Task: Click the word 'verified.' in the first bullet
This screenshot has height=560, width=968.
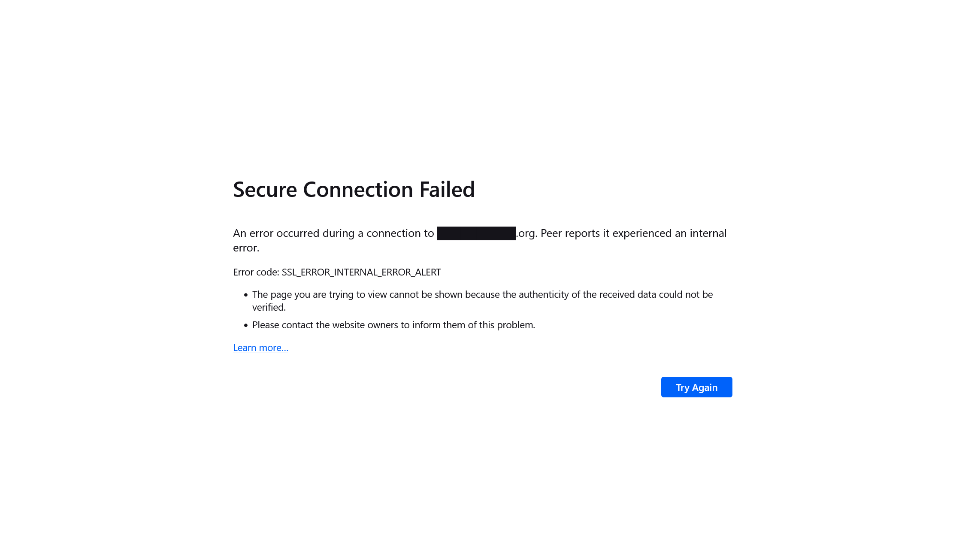Action: coord(269,307)
